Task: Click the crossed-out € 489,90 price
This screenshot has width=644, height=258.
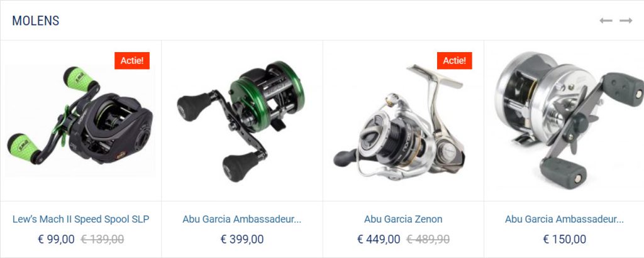Action: coord(428,239)
